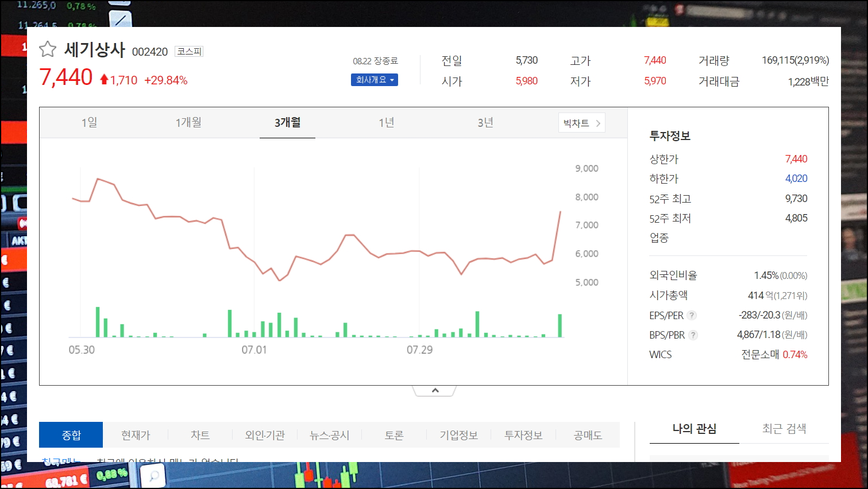Screen dimensions: 868x489
Task: Click the 외국인비율 value 1.45%
Action: [766, 275]
